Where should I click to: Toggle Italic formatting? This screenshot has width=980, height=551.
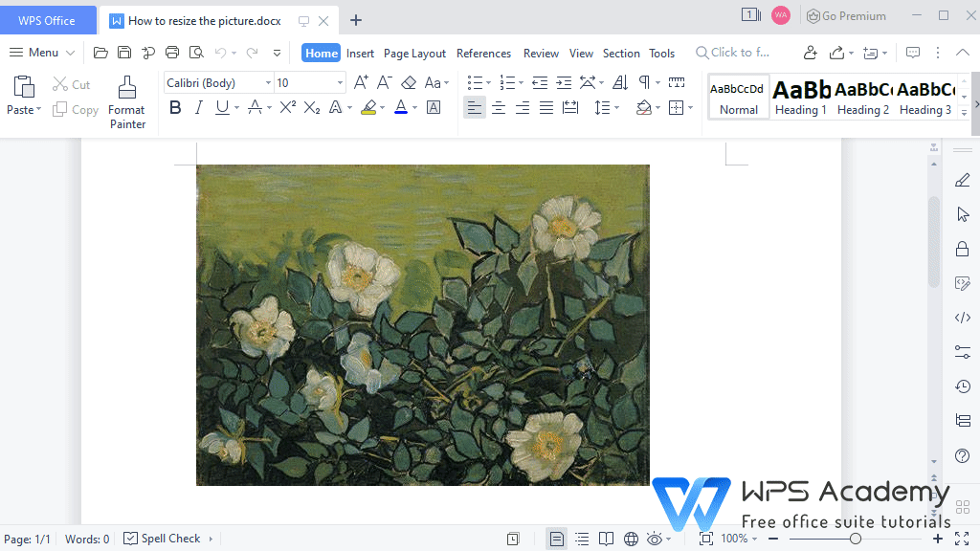point(199,107)
